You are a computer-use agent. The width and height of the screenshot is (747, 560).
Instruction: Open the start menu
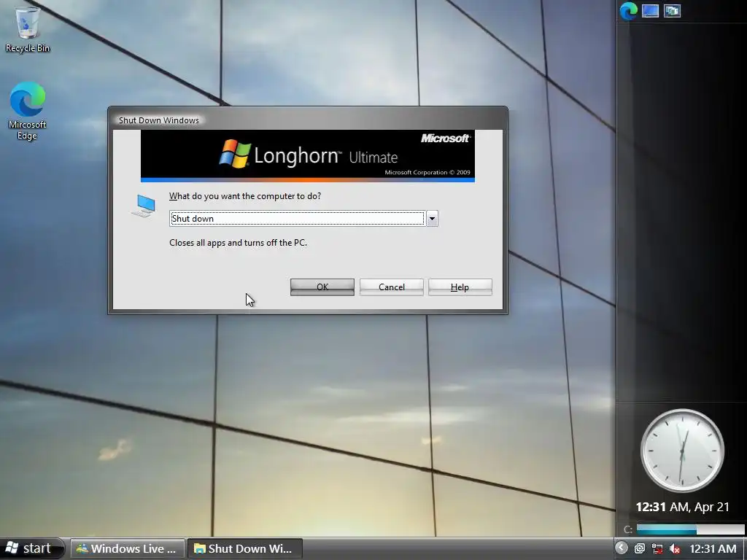[x=31, y=548]
